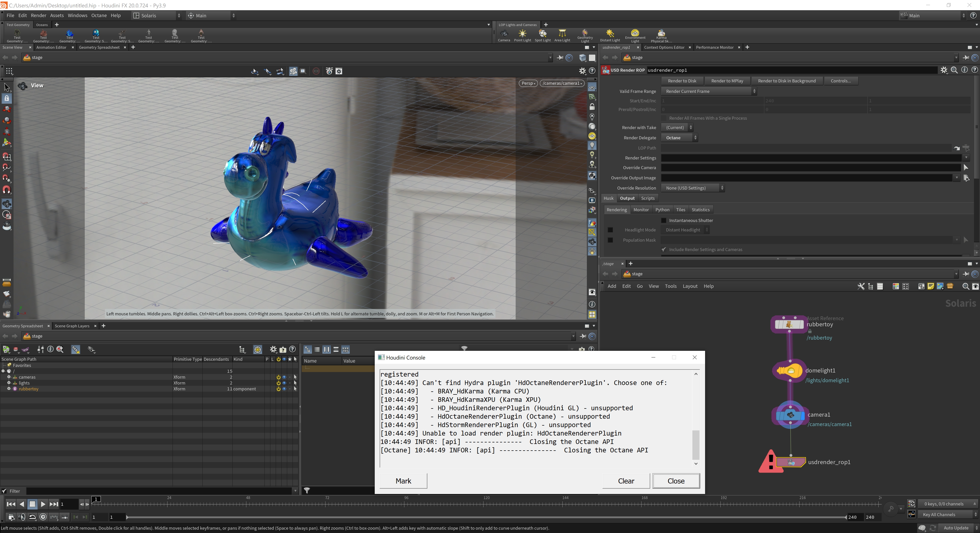Enable the Instantaneous Shutter checkbox
The height and width of the screenshot is (533, 980).
(664, 220)
